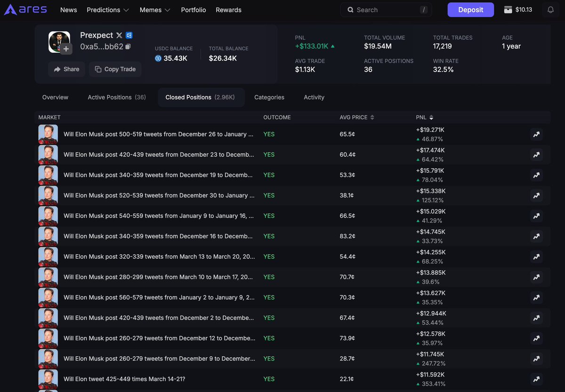Open market 'post 320-339 tweets from March 13'
565x392 pixels.
[x=160, y=257]
